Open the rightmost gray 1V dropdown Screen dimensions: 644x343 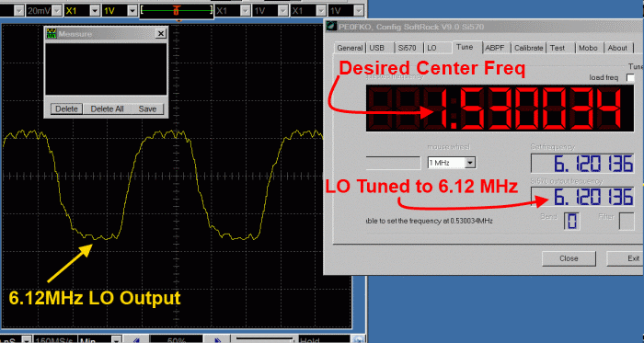tap(359, 11)
